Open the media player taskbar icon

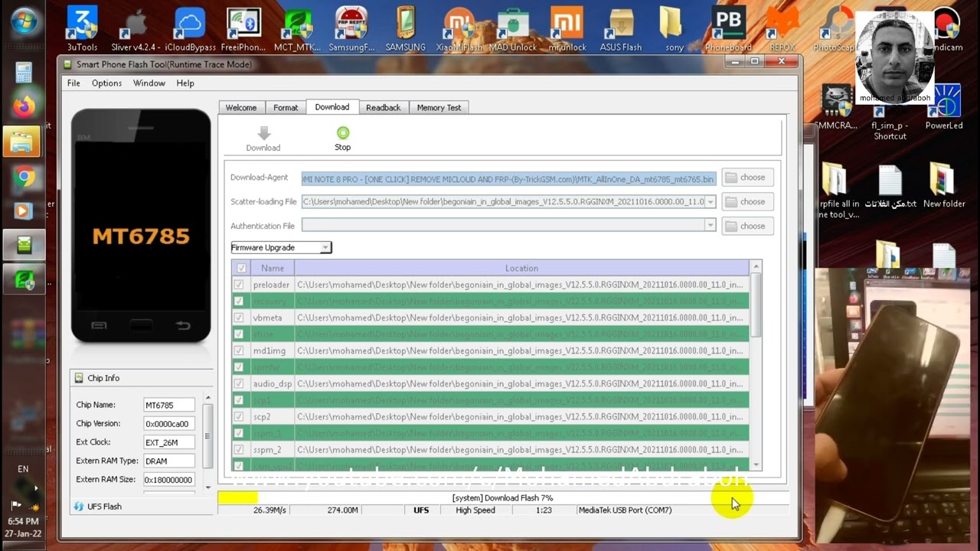(x=24, y=211)
